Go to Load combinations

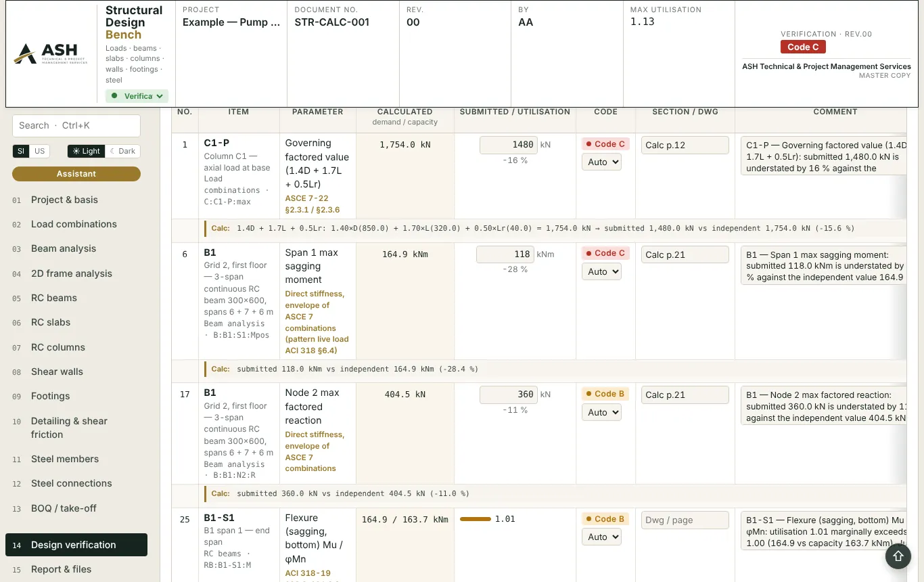(x=76, y=224)
